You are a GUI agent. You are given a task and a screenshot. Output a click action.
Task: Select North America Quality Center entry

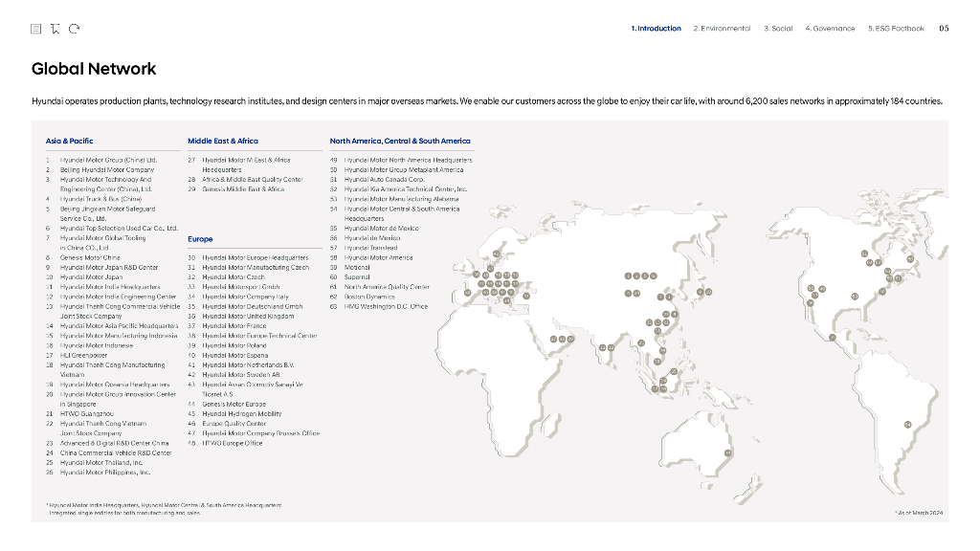click(387, 287)
